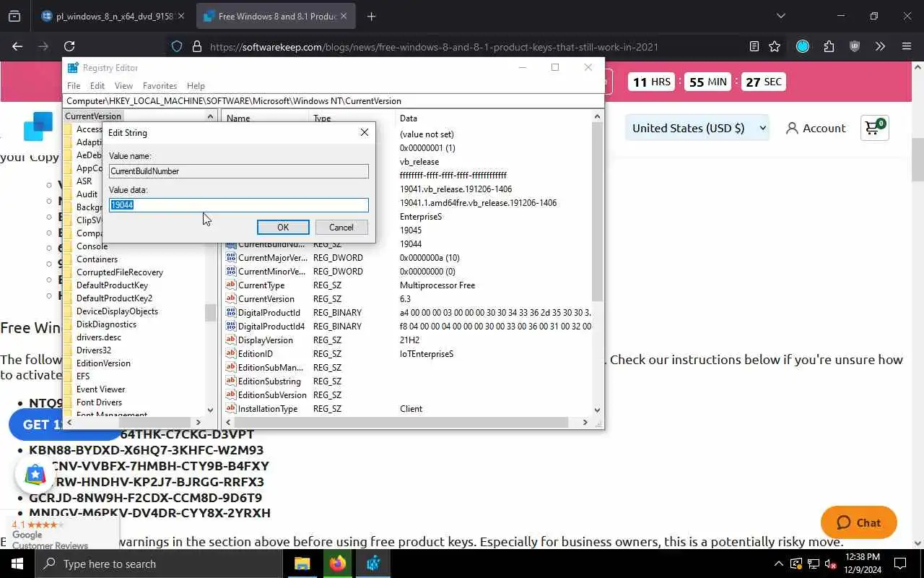Image resolution: width=924 pixels, height=578 pixels.
Task: Click the Value data input field
Action: [239, 205]
